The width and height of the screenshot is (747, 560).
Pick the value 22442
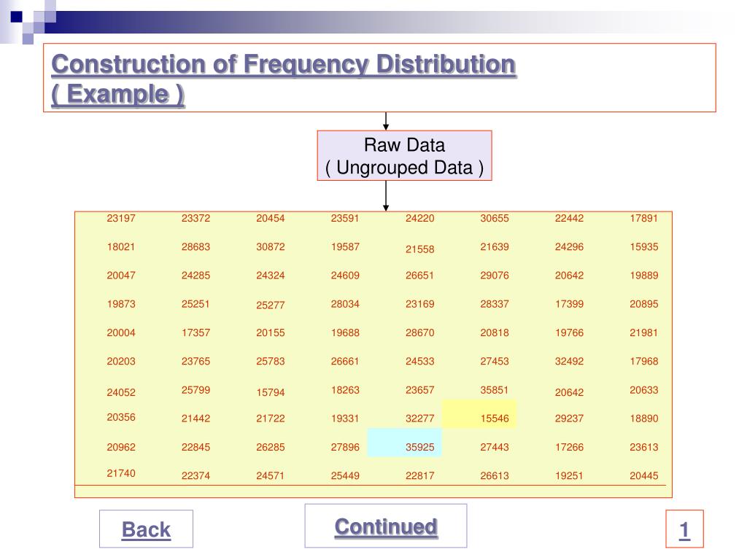click(x=569, y=218)
